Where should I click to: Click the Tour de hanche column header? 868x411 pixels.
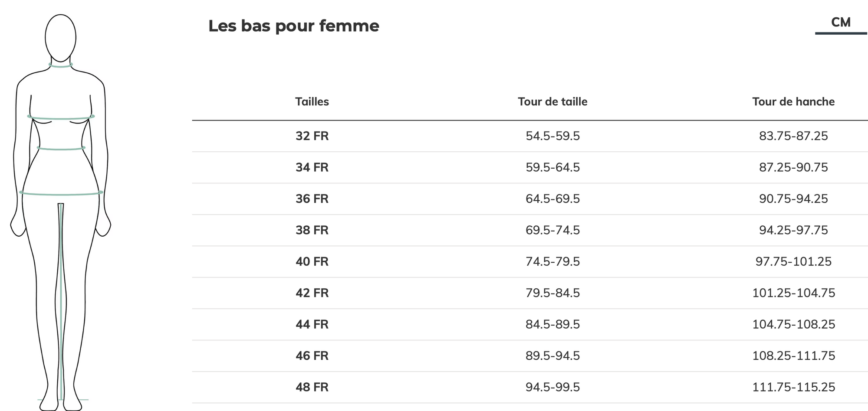pyautogui.click(x=793, y=101)
